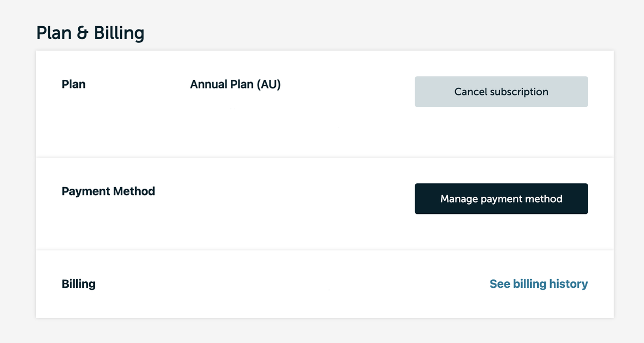Click the Plan row label
The image size is (644, 343).
[x=74, y=85]
